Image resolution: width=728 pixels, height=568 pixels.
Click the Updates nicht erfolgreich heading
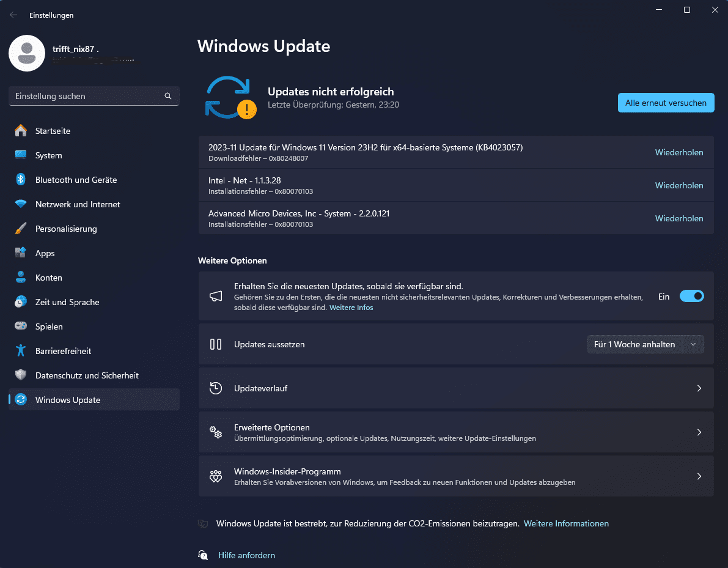[331, 92]
